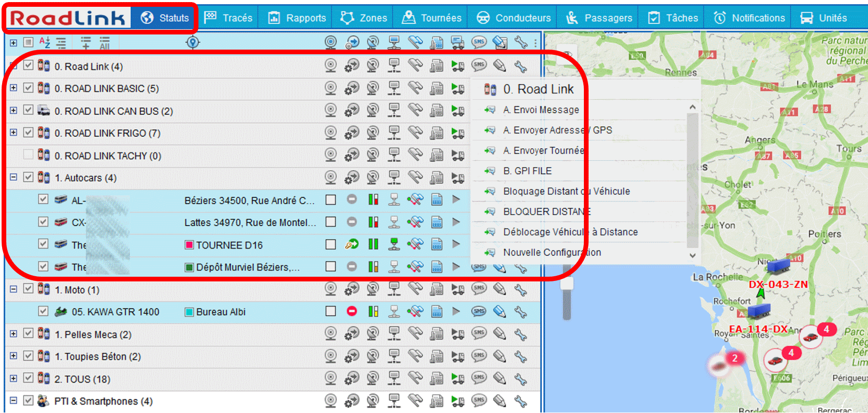Viewport: 868px width, 413px height.
Task: Click the locate-on-map pin icon in header
Action: tap(193, 42)
